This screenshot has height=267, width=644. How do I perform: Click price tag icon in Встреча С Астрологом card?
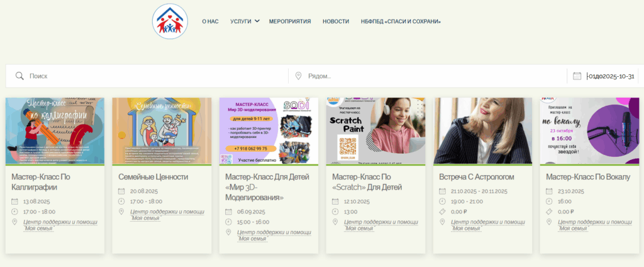pos(442,212)
